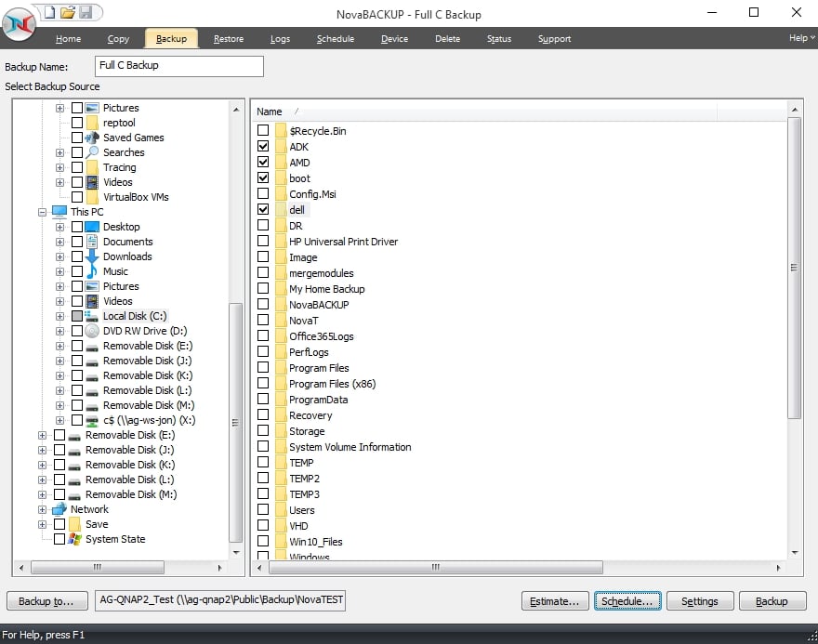Image resolution: width=818 pixels, height=644 pixels.
Task: Open the Home tab
Action: (69, 39)
